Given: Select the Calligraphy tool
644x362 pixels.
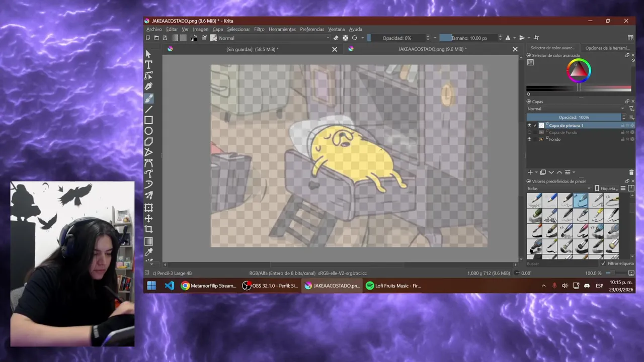Looking at the screenshot, I should pos(148,87).
